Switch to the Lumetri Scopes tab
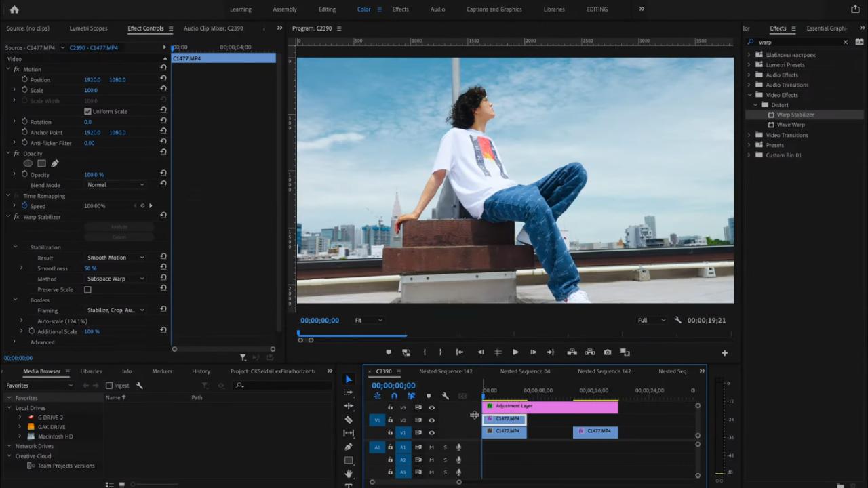868x488 pixels. [88, 28]
